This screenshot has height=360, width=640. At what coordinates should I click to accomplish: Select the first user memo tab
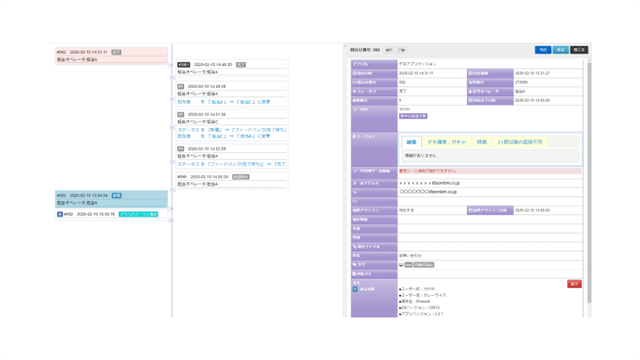pos(411,142)
